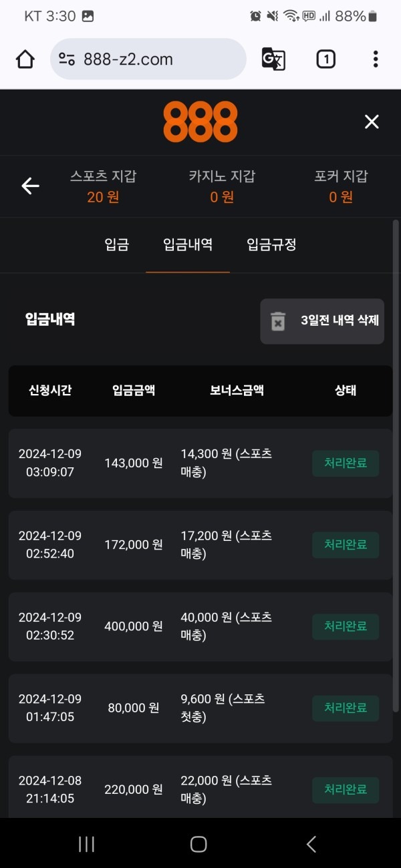
Task: Open the browser tab switcher
Action: pyautogui.click(x=325, y=59)
